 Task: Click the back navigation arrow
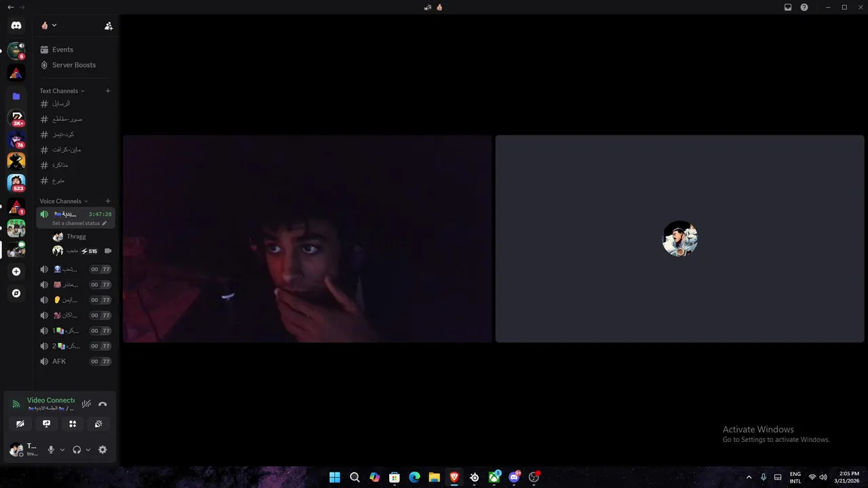coord(10,7)
